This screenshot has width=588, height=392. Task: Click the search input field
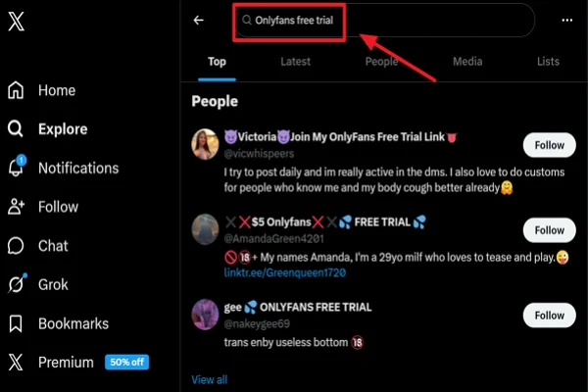tap(392, 20)
